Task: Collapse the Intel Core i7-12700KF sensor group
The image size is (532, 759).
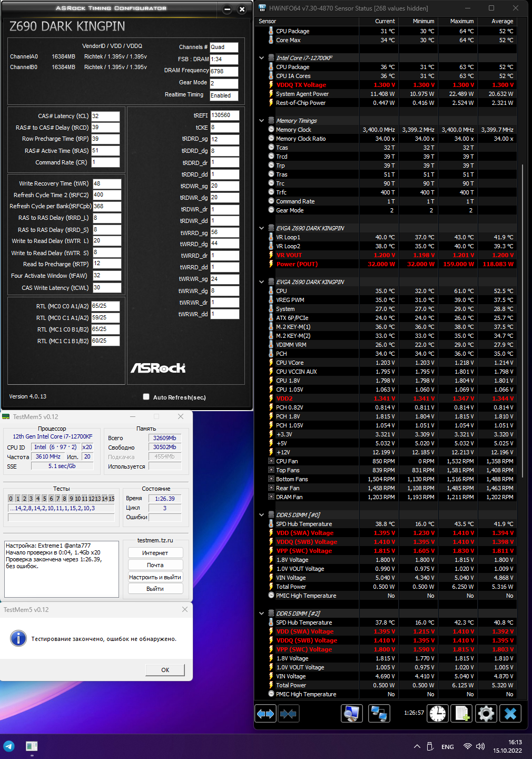Action: (x=262, y=58)
